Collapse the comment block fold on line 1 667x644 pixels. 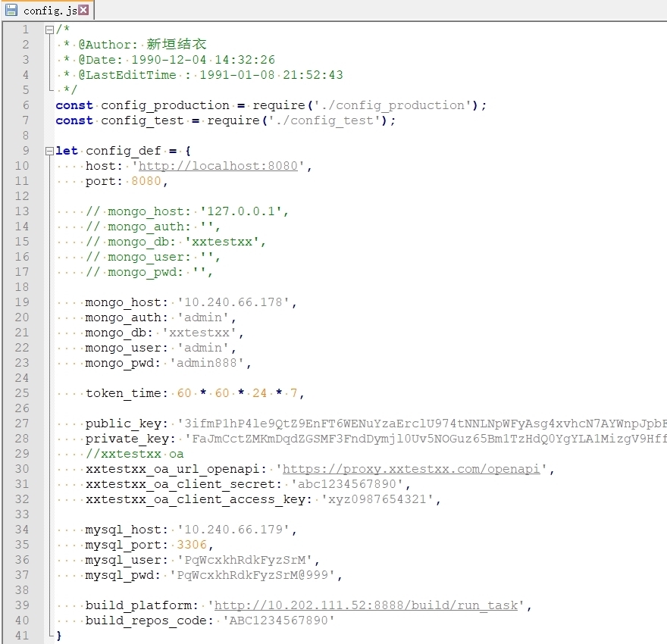pos(49,30)
